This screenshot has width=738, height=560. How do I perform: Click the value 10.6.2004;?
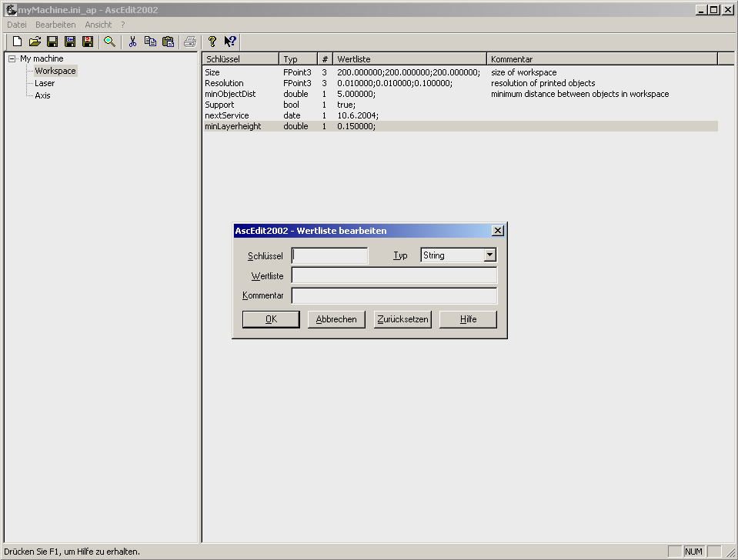pos(358,115)
